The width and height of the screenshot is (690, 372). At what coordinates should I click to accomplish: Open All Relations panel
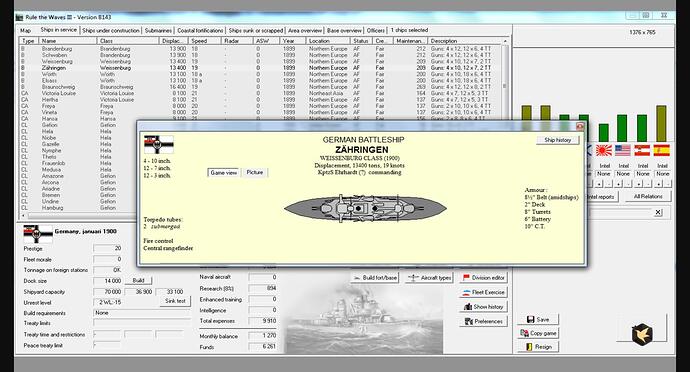648,196
